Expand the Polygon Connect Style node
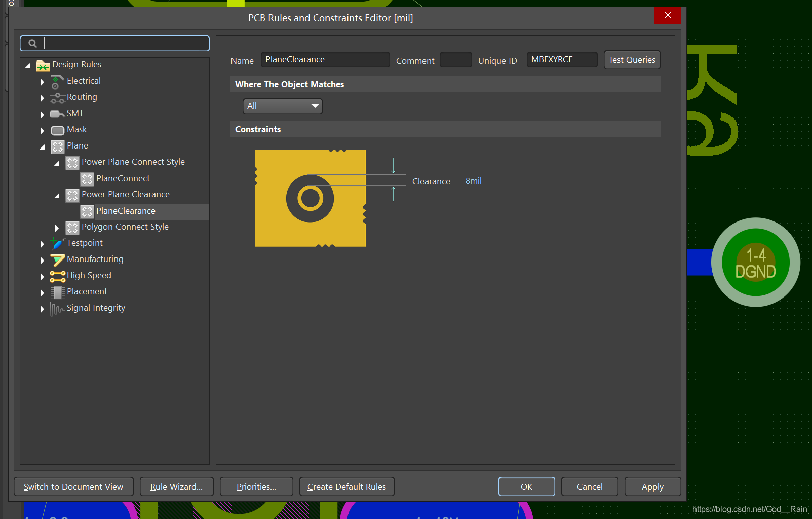Screen dimensions: 812x519 (57, 228)
